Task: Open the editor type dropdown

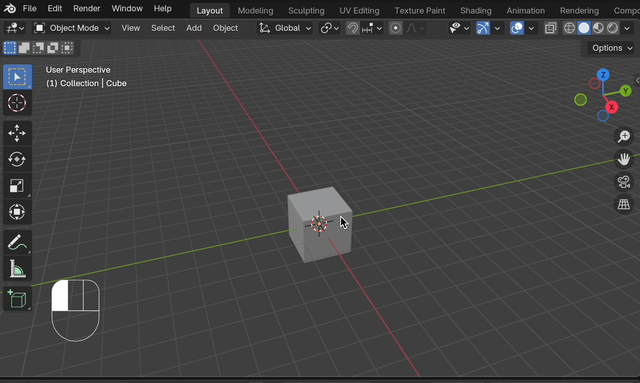Action: 15,28
